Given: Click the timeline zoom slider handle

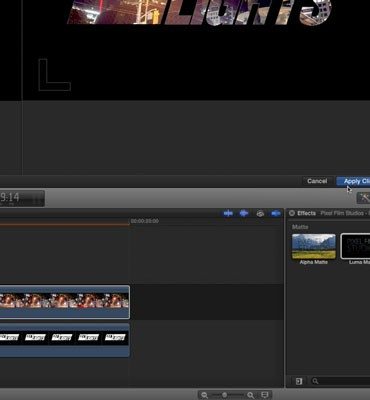Looking at the screenshot, I should (x=225, y=395).
